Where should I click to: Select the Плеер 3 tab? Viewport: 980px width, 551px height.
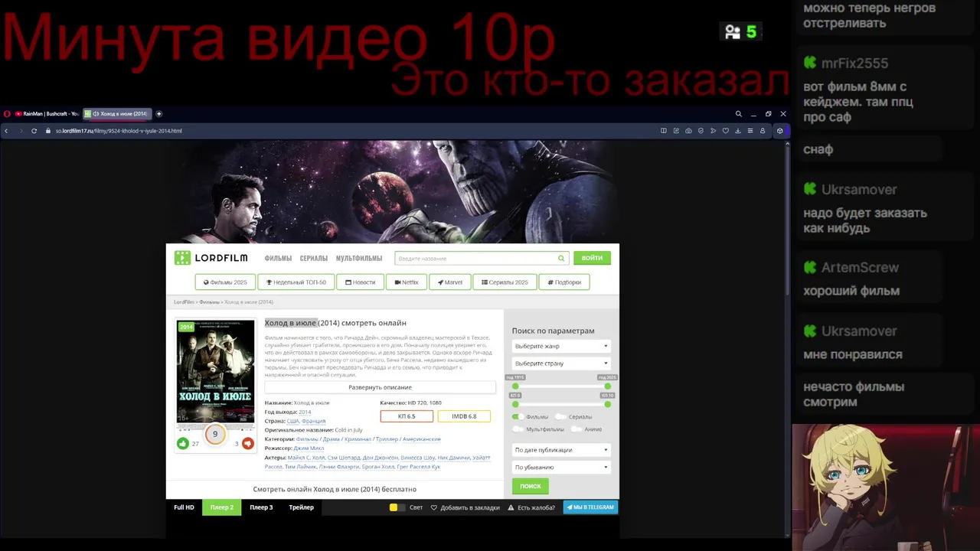tap(261, 507)
